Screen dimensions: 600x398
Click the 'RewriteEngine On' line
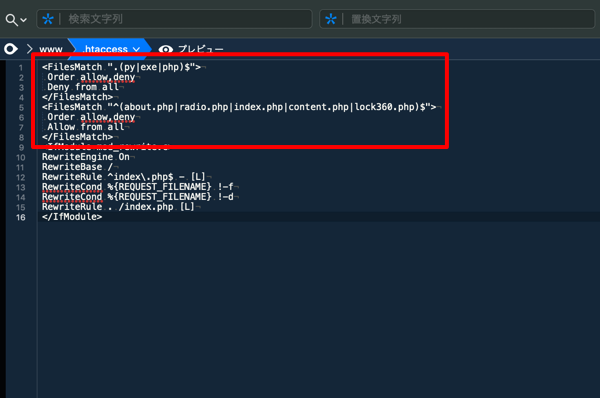pos(86,157)
